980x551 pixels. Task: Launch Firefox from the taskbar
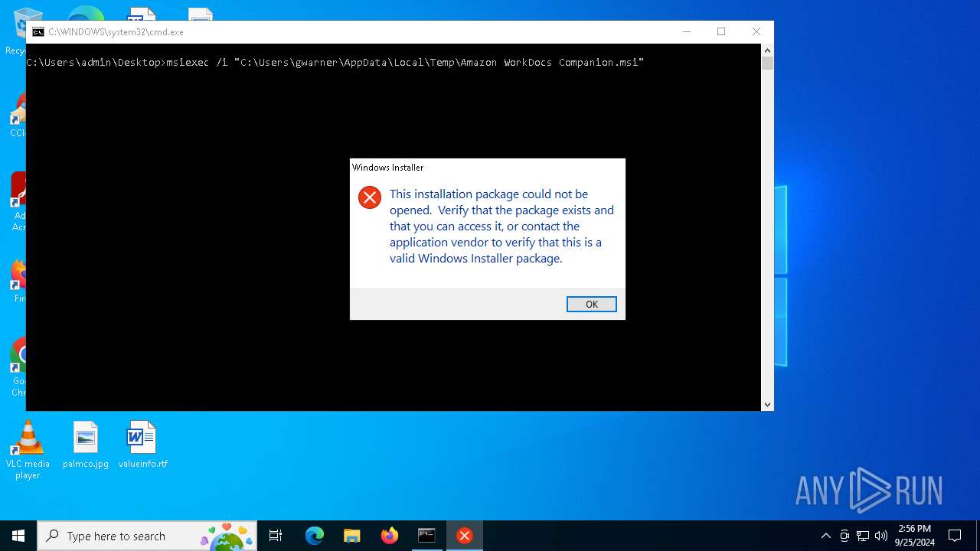[389, 536]
